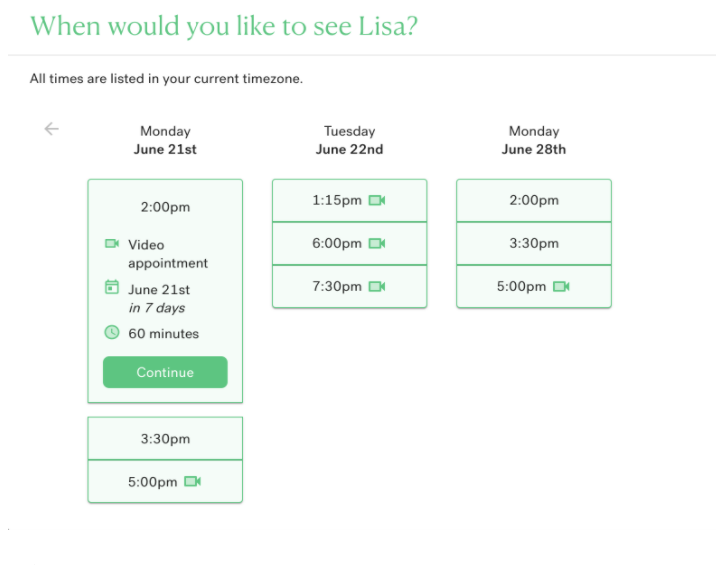Select 5:00pm time text on June 28th
The image size is (716, 568).
coord(521,286)
